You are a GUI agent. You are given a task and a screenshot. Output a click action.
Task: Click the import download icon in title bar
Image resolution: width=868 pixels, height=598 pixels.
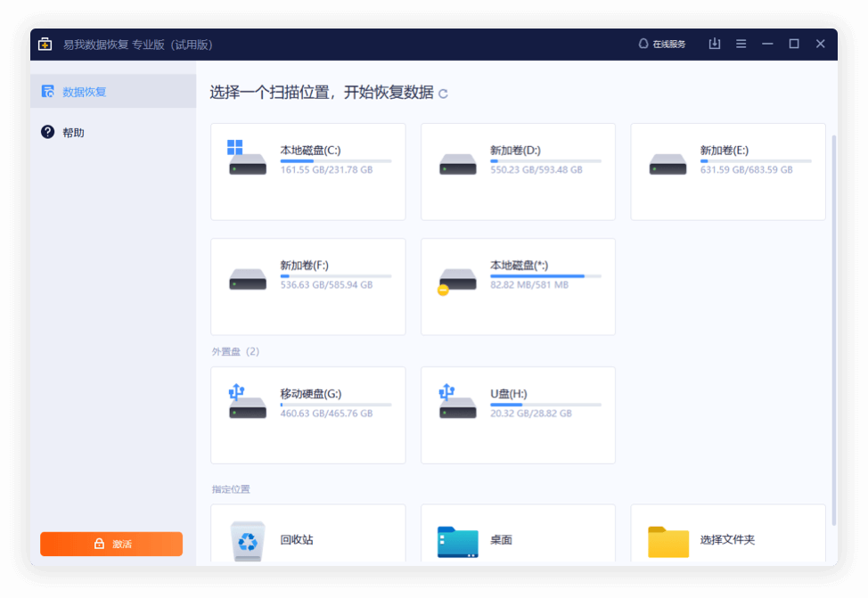pyautogui.click(x=715, y=43)
